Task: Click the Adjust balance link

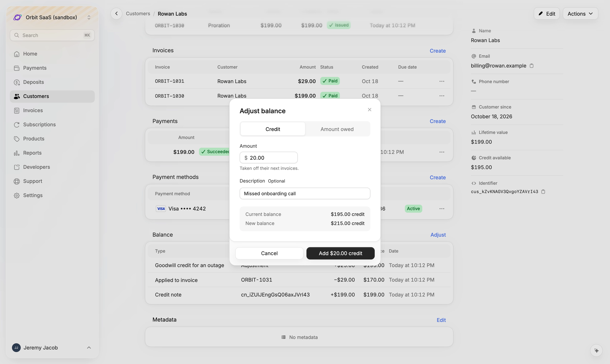Action: [438, 235]
